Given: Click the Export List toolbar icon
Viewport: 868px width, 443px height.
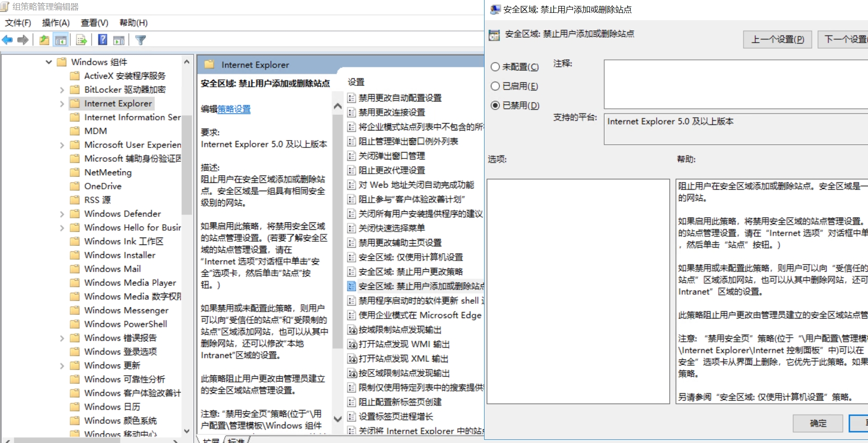Looking at the screenshot, I should click(x=81, y=40).
